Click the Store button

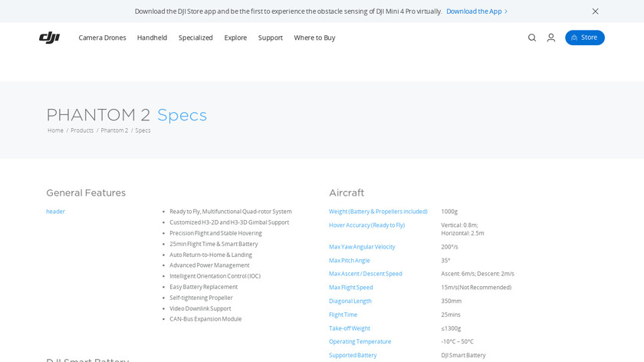tap(584, 38)
